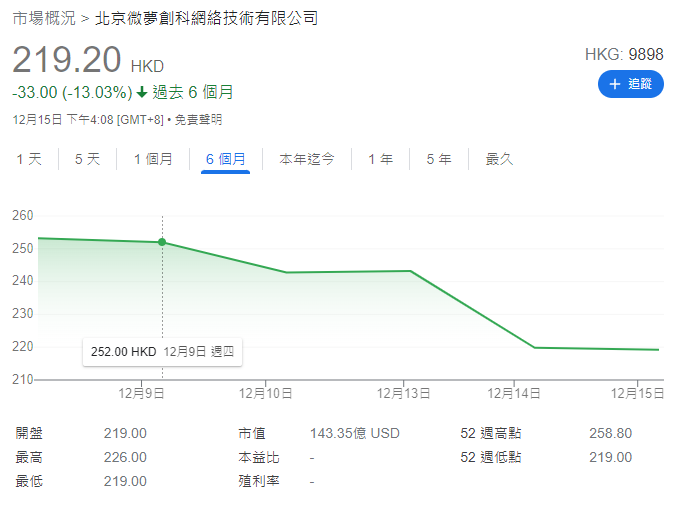
Task: Click the 12月15日 axis date label
Action: [x=637, y=394]
